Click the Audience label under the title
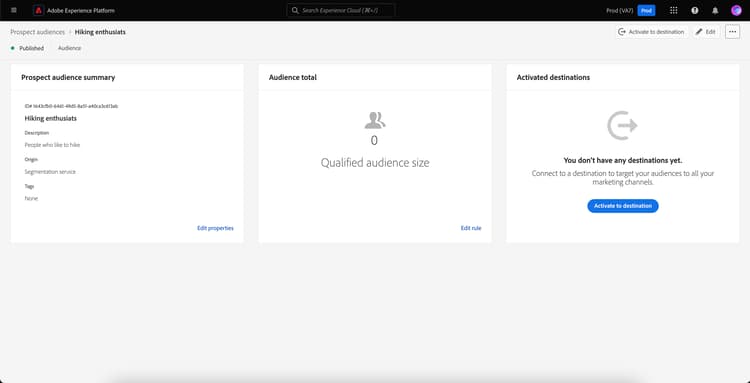Image resolution: width=750 pixels, height=383 pixels. (x=69, y=48)
